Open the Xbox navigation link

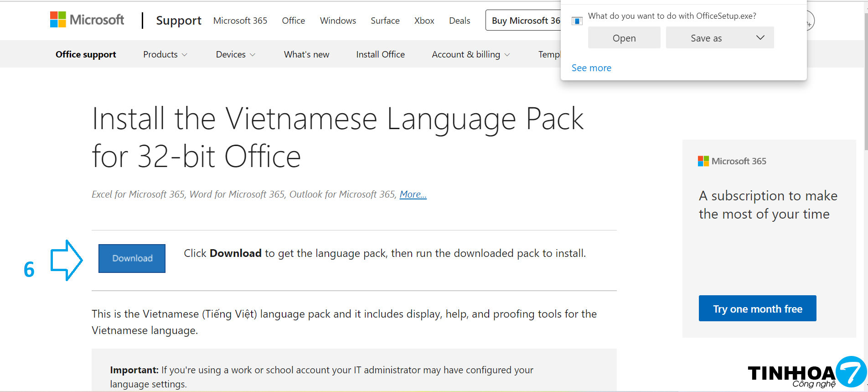tap(424, 21)
